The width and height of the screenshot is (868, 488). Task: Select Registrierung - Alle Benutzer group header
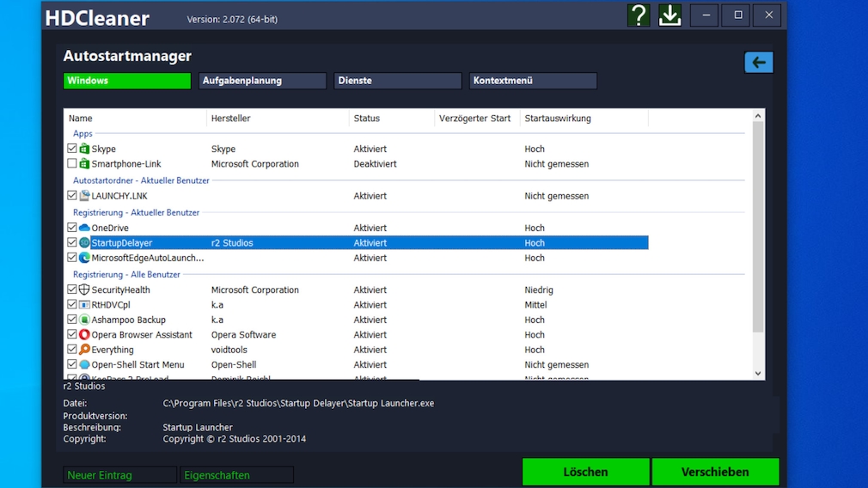127,274
